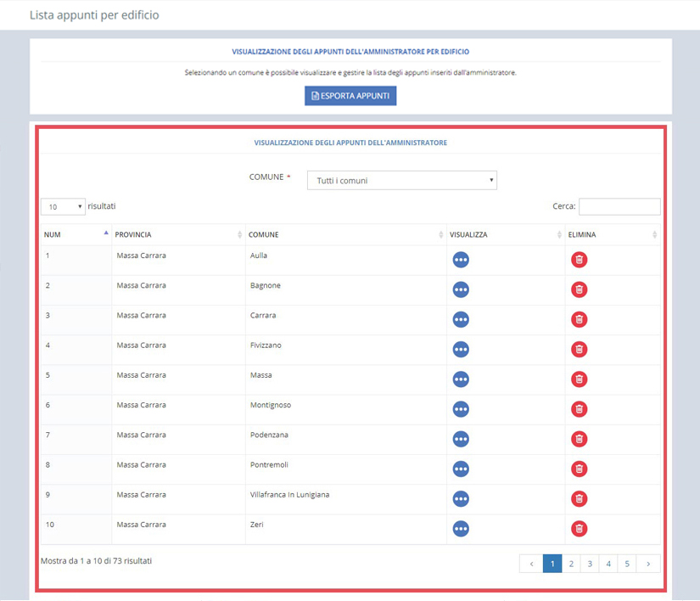
Task: View notes for Bagnone row
Action: click(x=461, y=289)
